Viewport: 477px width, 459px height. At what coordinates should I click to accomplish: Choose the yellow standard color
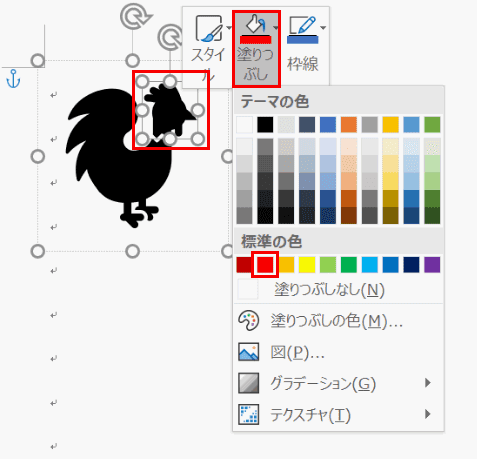tap(307, 265)
